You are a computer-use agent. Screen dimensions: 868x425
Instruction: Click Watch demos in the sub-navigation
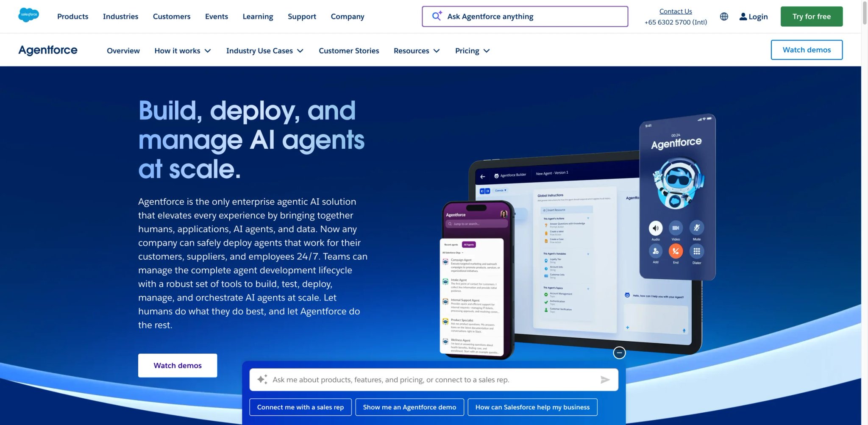(807, 50)
